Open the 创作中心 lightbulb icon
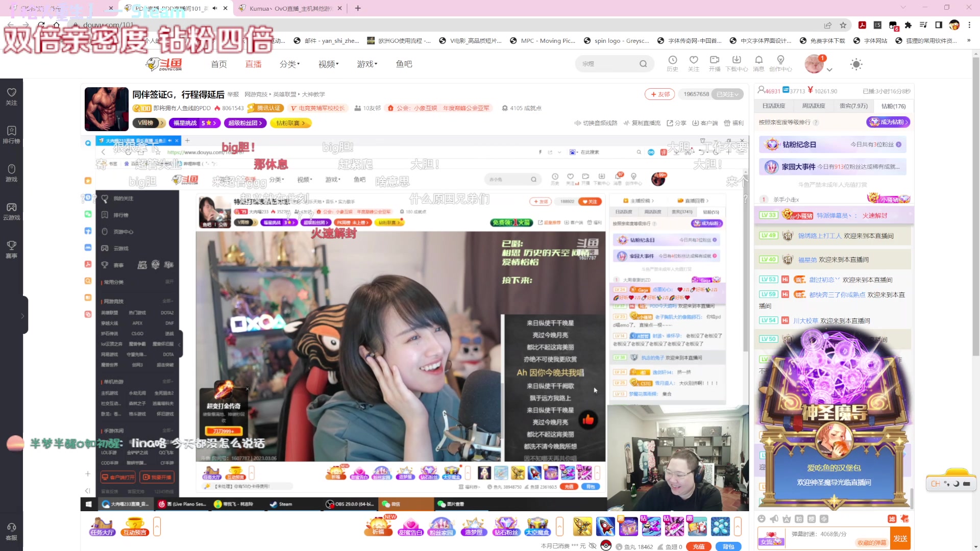This screenshot has width=980, height=551. point(780,64)
